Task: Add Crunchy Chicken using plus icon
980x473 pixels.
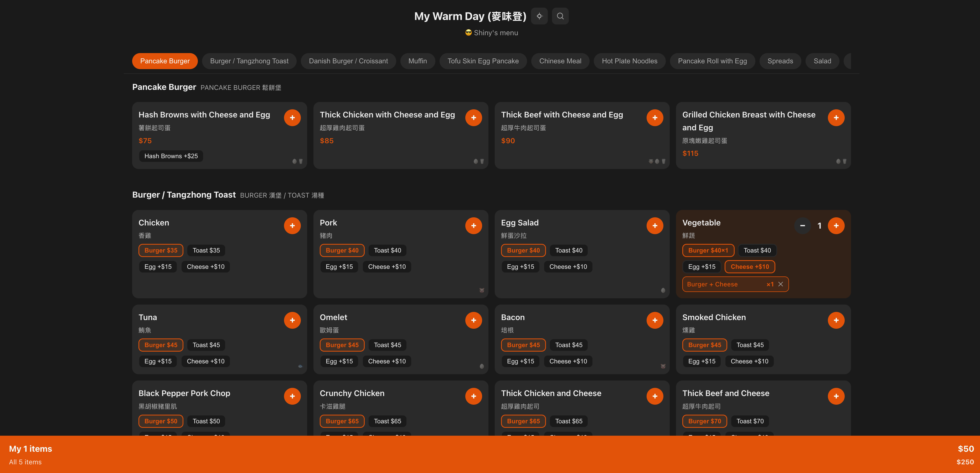Action: pyautogui.click(x=473, y=396)
